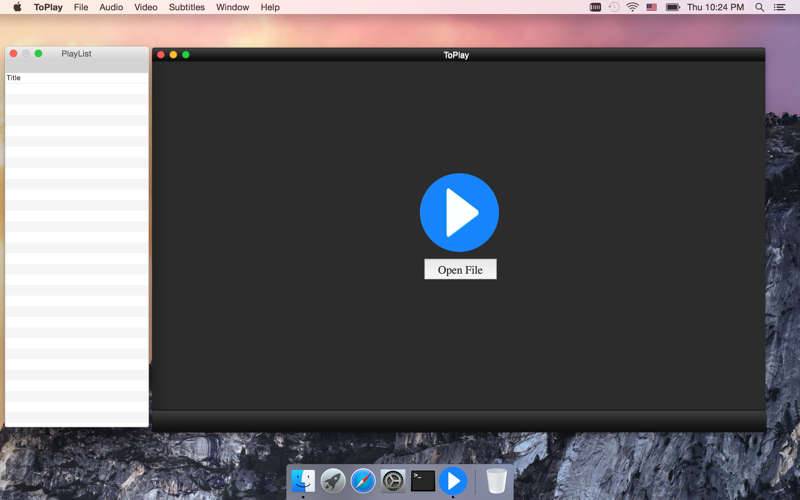Click the ToPlay icon in the Dock
Viewport: 800px width, 500px height.
[x=453, y=481]
